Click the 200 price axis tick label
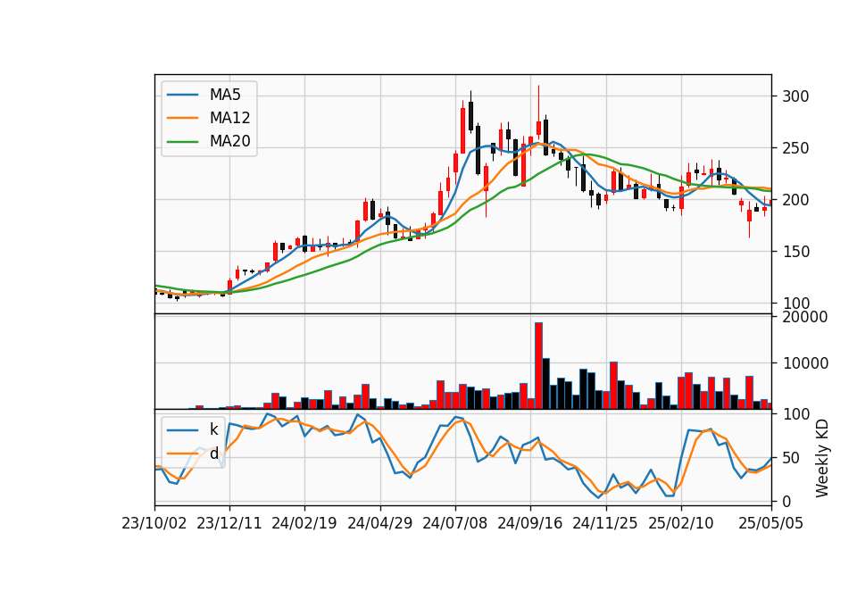Viewport: 857px width, 616px height. (x=795, y=200)
